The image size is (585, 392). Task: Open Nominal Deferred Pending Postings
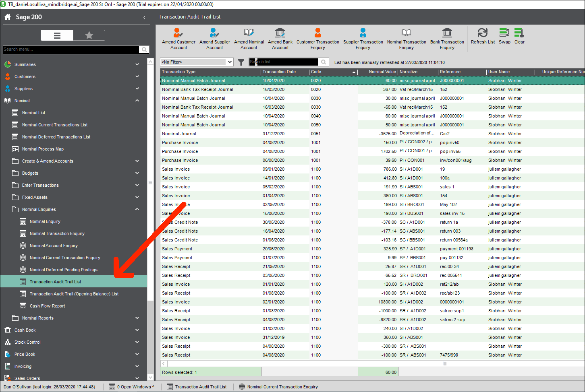pos(63,270)
